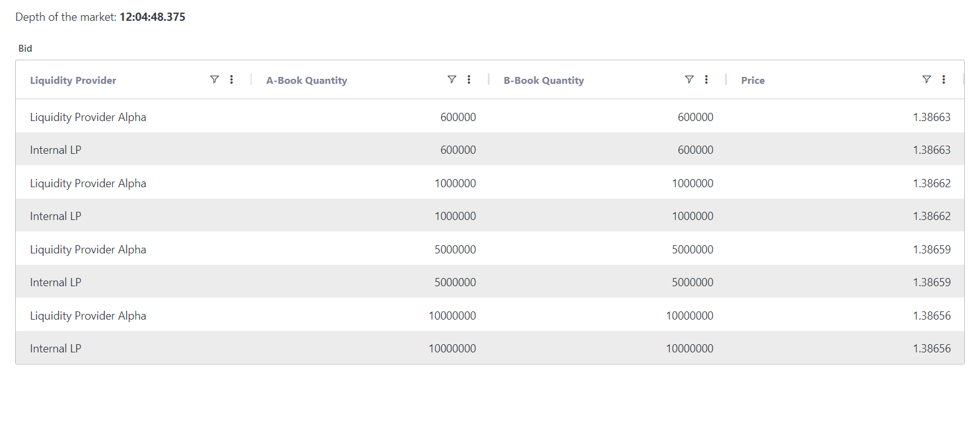Sort by Liquidity Provider column header

(73, 80)
